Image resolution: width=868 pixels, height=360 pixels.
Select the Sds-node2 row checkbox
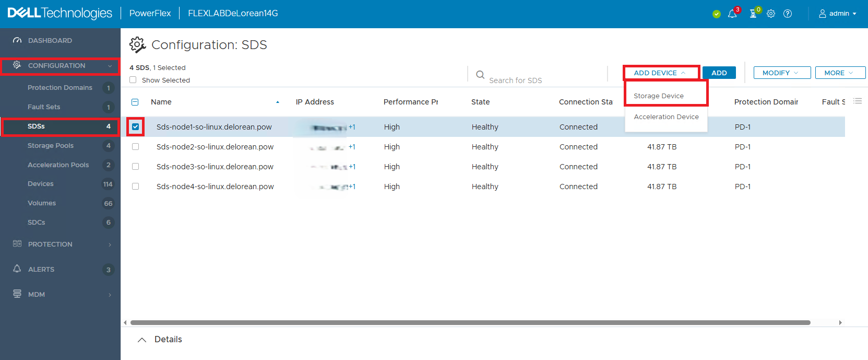pyautogui.click(x=135, y=147)
